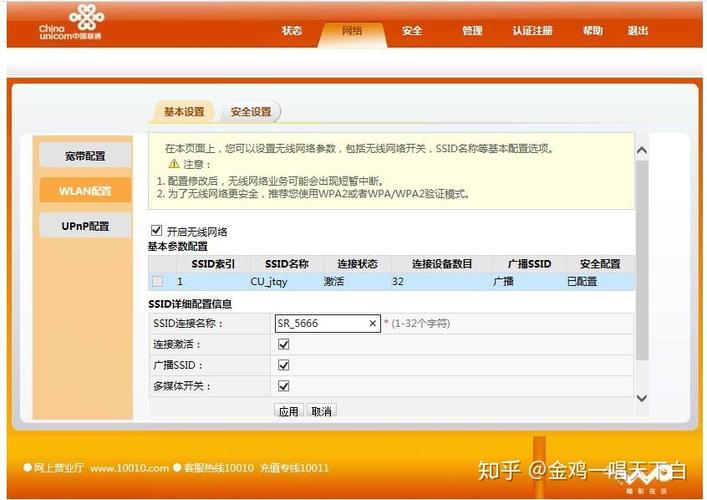707x500 pixels.
Task: Select WLAN配置 in the sidebar
Action: coord(85,191)
